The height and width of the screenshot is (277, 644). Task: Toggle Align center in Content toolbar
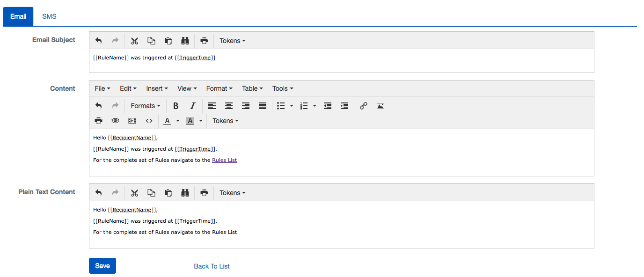(x=229, y=106)
